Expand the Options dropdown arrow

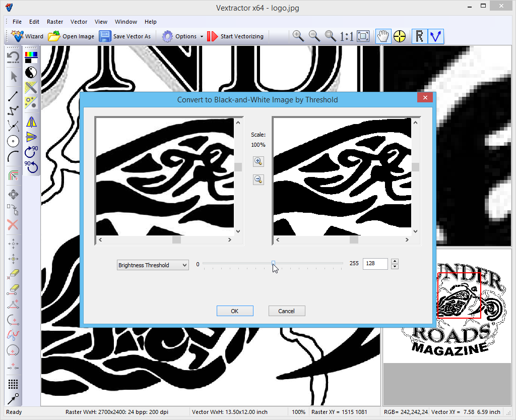coord(202,36)
